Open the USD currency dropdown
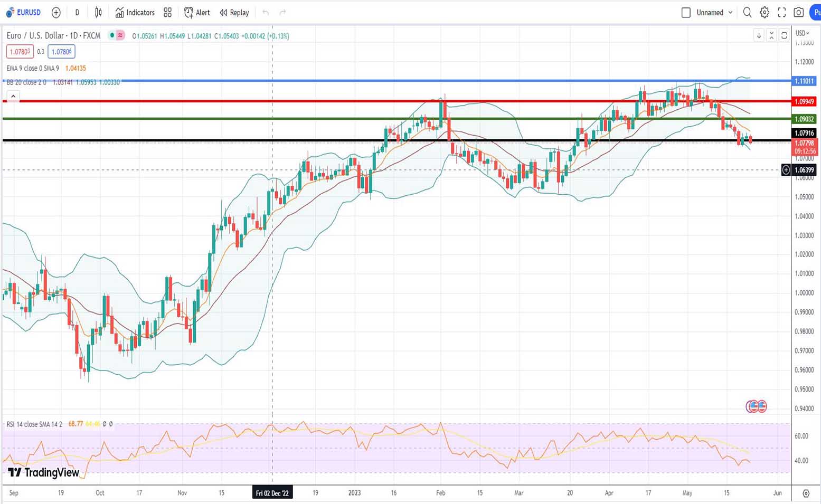This screenshot has height=504, width=821. [803, 33]
